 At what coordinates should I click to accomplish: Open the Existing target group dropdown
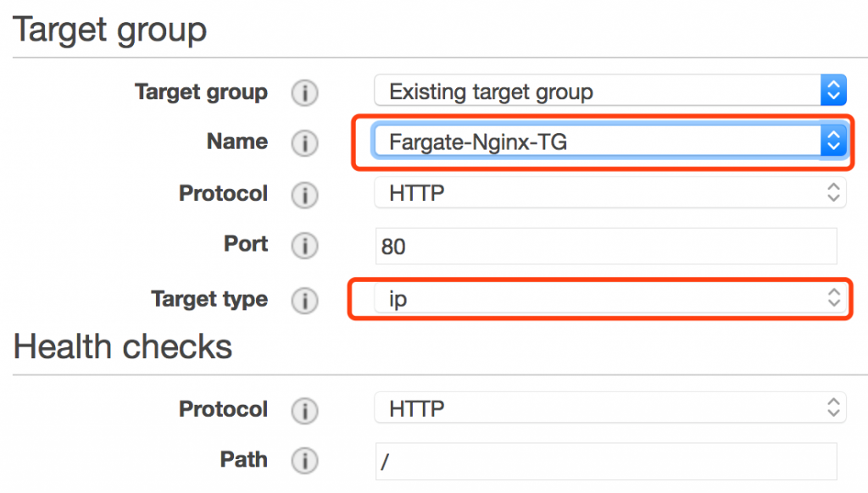(x=610, y=90)
